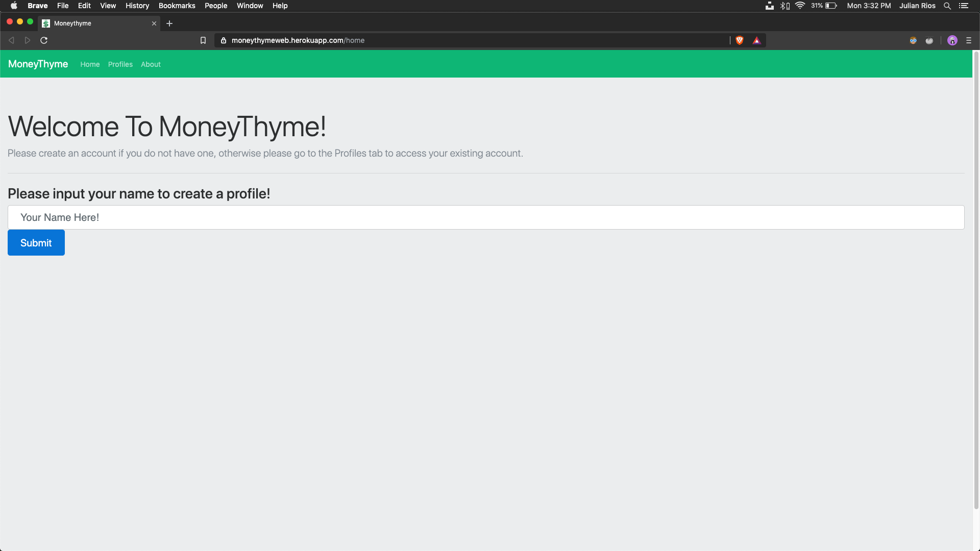980x551 pixels.
Task: Open the Window menu
Action: tap(250, 6)
